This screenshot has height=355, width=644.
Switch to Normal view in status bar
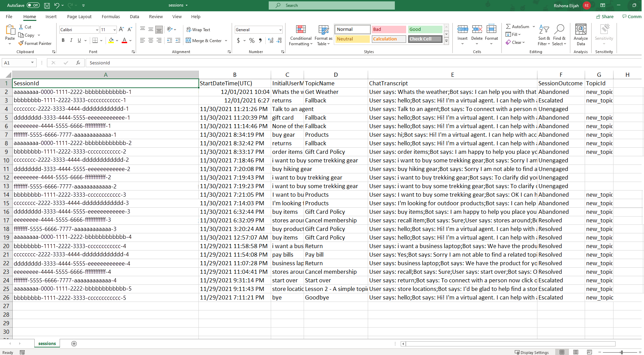562,352
